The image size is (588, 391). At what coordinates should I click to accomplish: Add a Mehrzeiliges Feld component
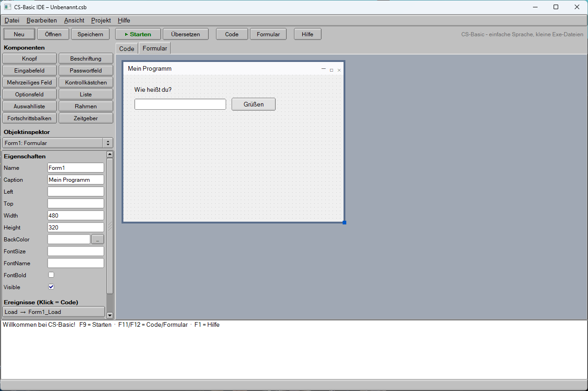29,83
